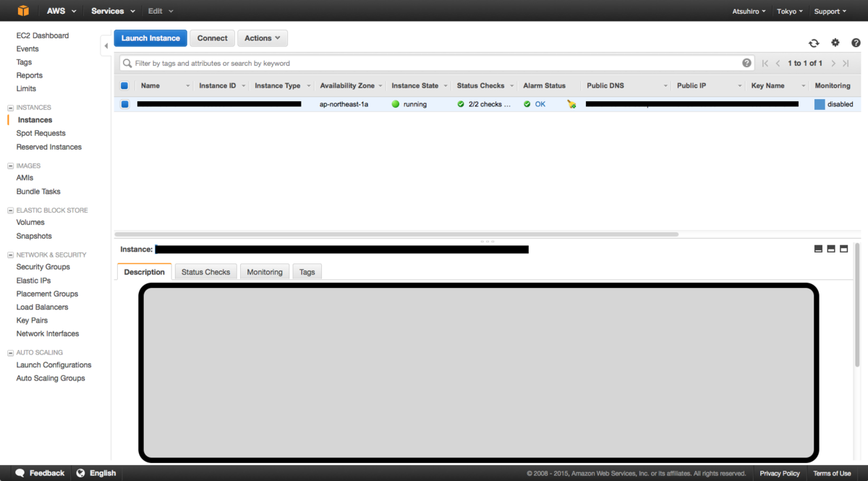Open the Services dropdown menu

click(x=114, y=11)
